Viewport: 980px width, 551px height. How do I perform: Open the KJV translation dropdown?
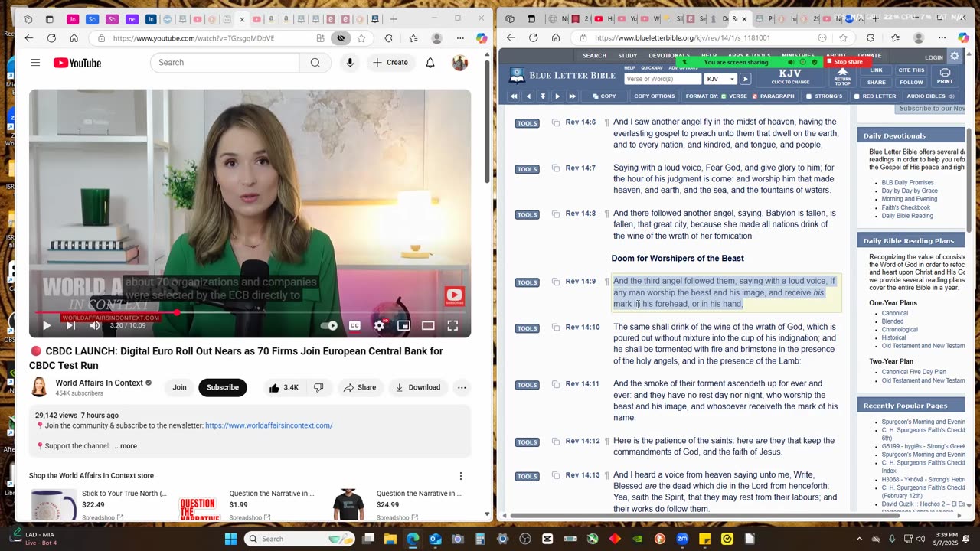(720, 79)
